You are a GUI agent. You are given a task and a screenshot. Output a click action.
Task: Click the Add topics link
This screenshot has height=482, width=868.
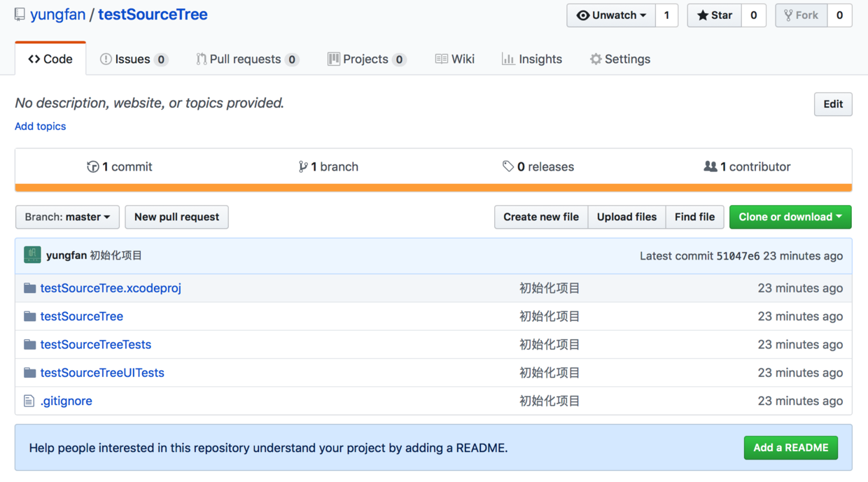click(x=41, y=127)
